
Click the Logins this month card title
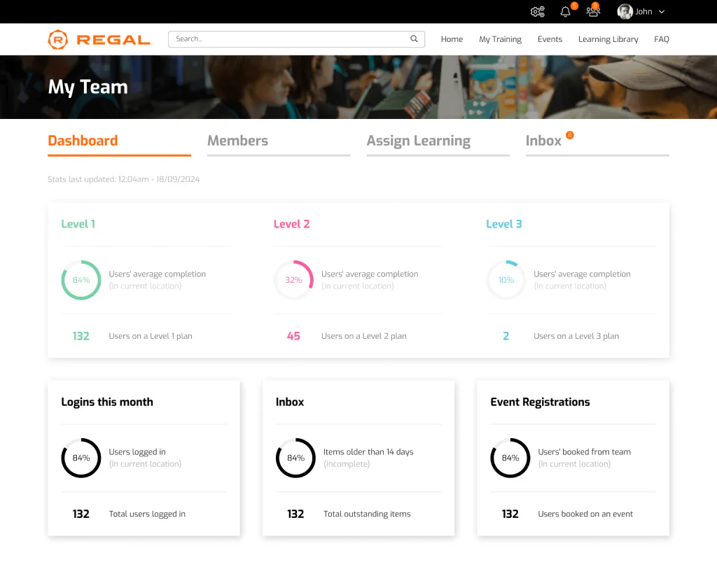click(x=107, y=402)
